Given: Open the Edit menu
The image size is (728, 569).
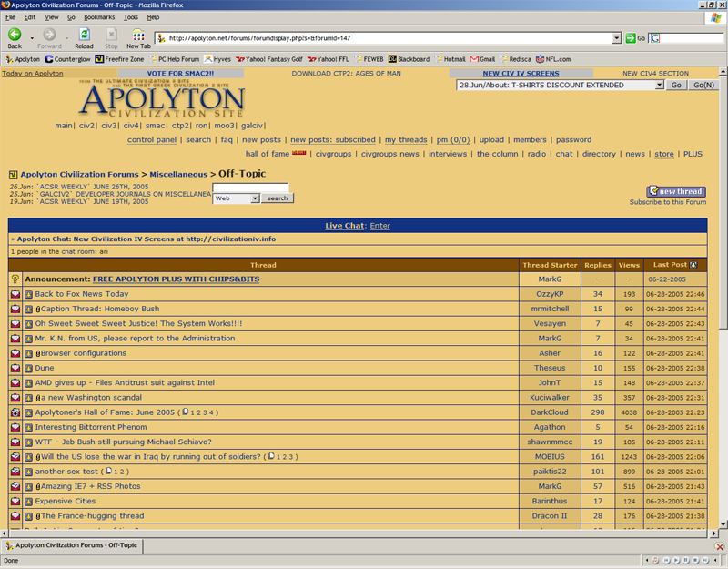Looking at the screenshot, I should [x=30, y=17].
